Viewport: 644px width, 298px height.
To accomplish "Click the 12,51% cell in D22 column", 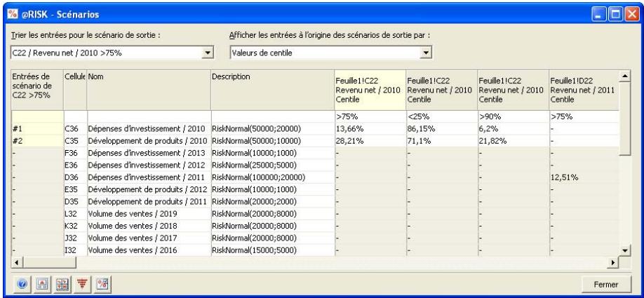I will pos(565,177).
